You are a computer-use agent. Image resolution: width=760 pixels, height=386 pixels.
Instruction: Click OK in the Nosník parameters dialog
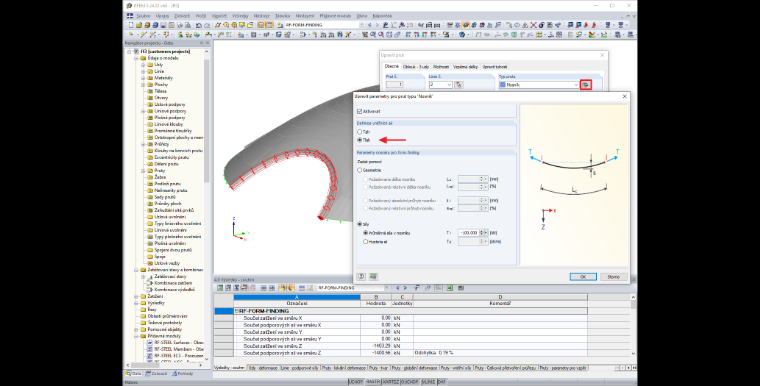[583, 276]
